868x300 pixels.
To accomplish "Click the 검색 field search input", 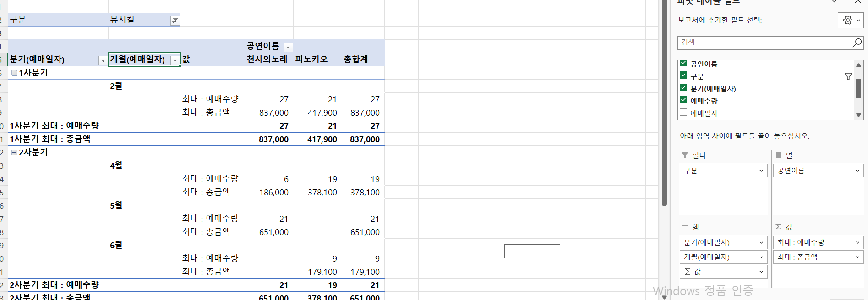I will (x=763, y=43).
